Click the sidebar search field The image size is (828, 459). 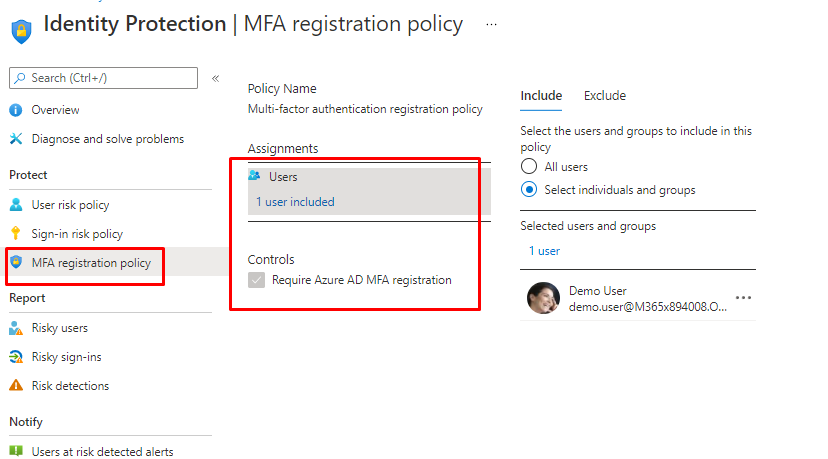click(x=104, y=78)
